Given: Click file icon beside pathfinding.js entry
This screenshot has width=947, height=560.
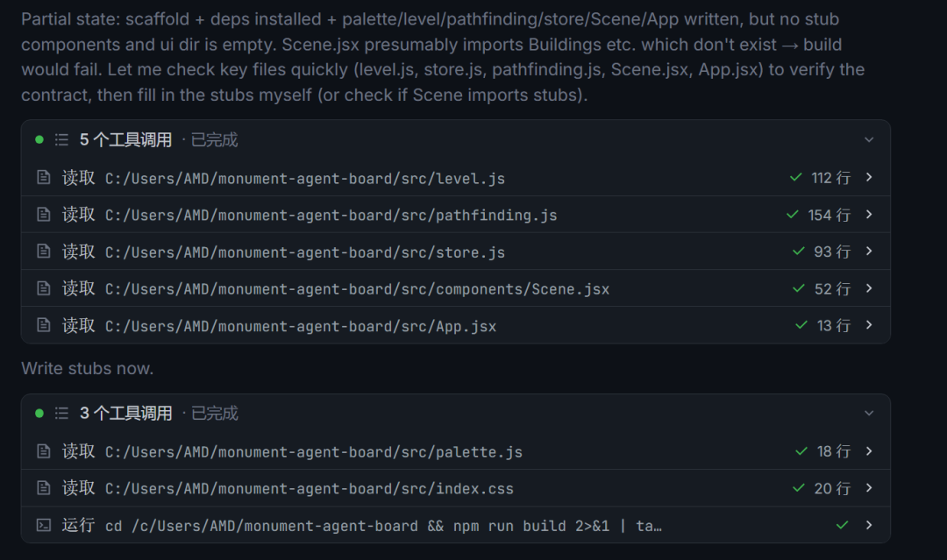Looking at the screenshot, I should (x=44, y=215).
